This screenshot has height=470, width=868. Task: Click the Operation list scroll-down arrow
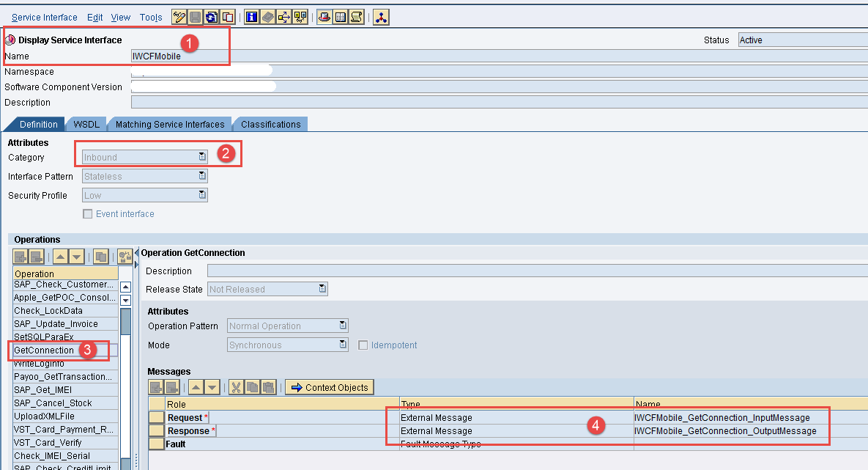tap(125, 300)
